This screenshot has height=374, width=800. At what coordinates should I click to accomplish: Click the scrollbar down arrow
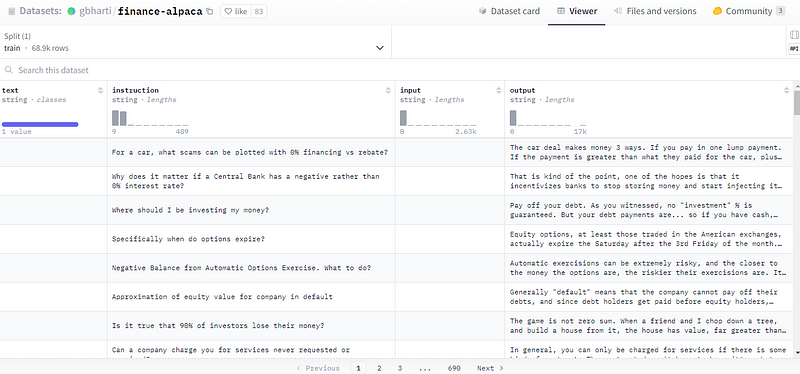(797, 352)
